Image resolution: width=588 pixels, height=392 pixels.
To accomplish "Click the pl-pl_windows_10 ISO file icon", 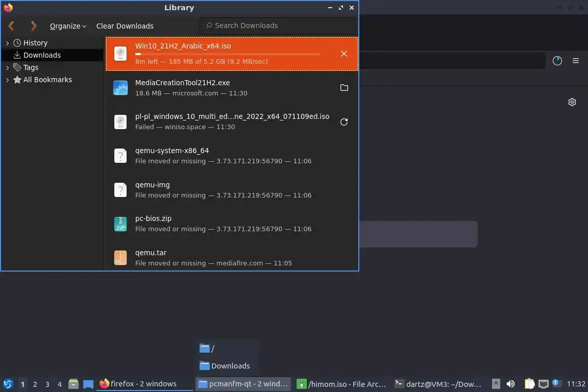I will 120,122.
